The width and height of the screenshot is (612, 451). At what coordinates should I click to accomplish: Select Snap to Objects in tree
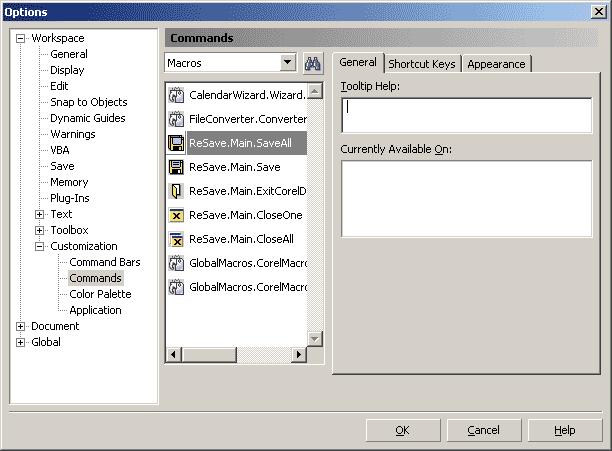89,102
